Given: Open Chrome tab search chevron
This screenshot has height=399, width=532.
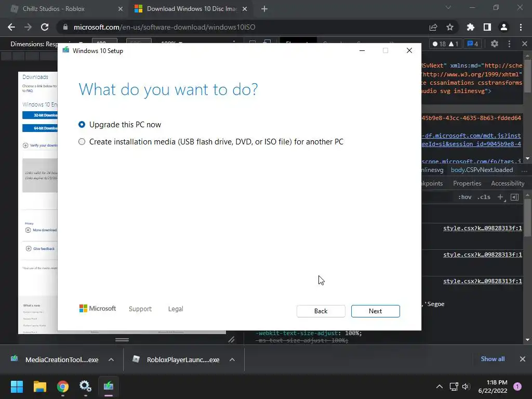Looking at the screenshot, I should click(x=448, y=7).
